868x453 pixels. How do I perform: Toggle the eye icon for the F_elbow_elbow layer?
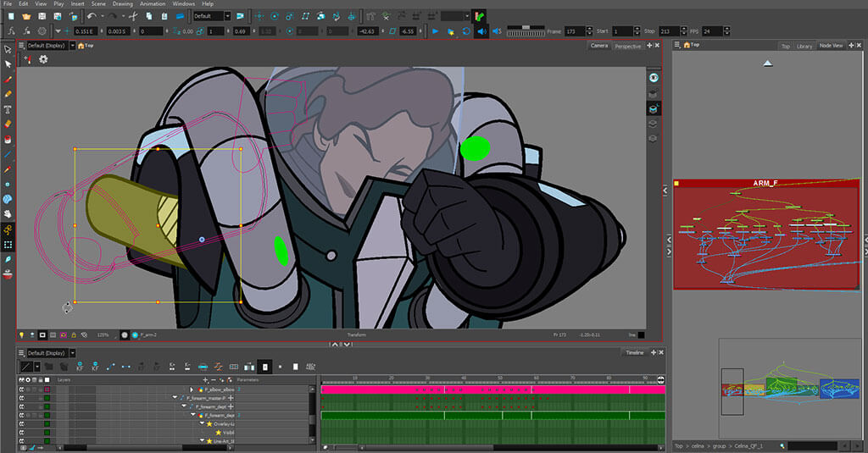tap(22, 389)
